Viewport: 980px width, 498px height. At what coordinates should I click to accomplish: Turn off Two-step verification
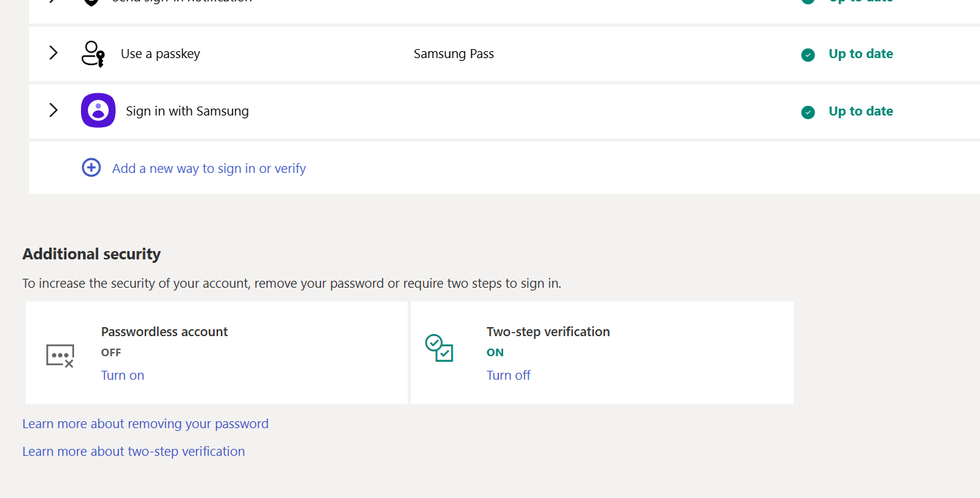508,376
